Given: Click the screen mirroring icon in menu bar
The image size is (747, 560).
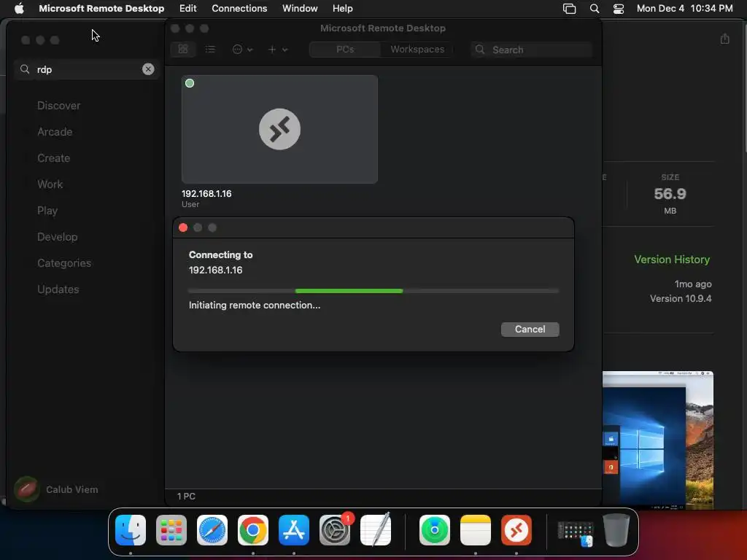Looking at the screenshot, I should 569,9.
